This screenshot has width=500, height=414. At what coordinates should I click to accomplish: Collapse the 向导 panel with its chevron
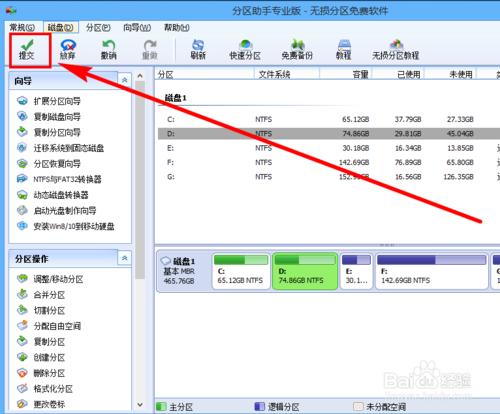[x=125, y=80]
